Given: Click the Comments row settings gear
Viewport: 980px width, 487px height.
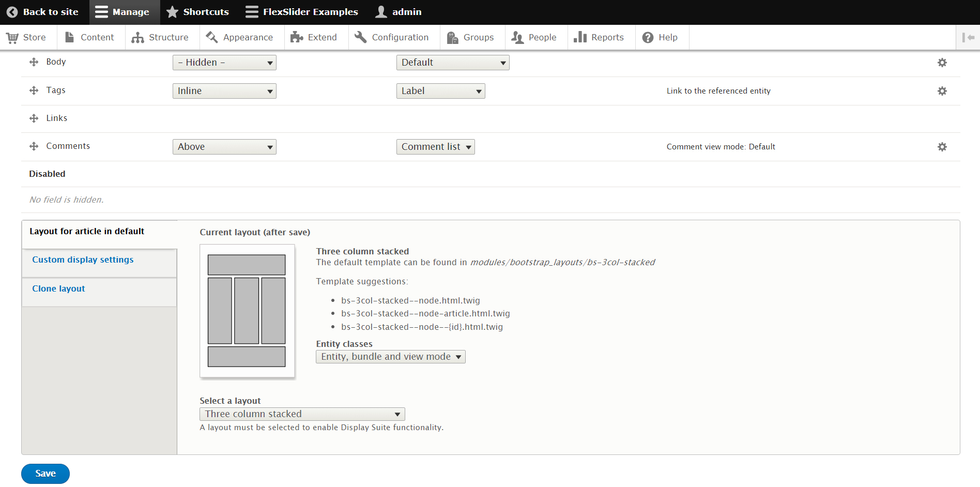Looking at the screenshot, I should tap(942, 147).
